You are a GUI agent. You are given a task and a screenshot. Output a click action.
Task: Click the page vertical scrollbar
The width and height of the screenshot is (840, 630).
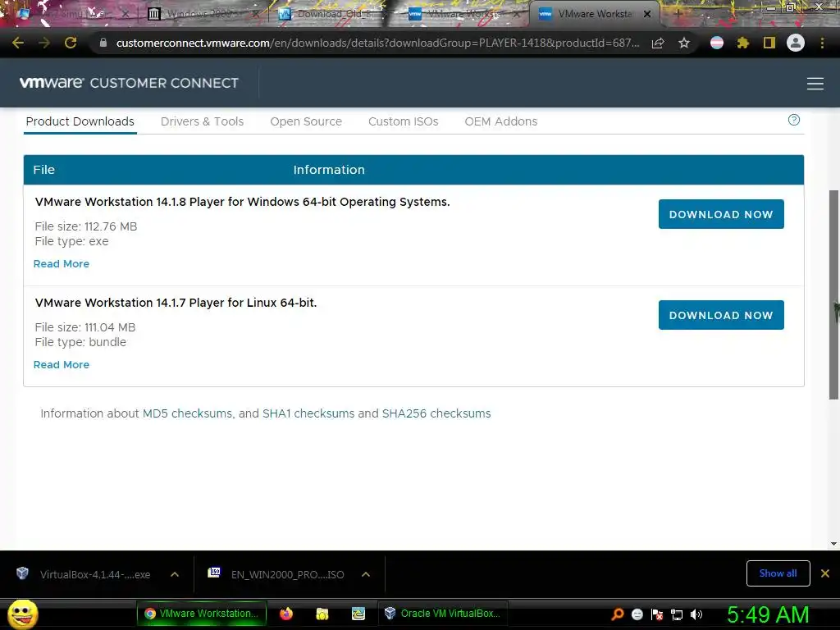coord(833,294)
